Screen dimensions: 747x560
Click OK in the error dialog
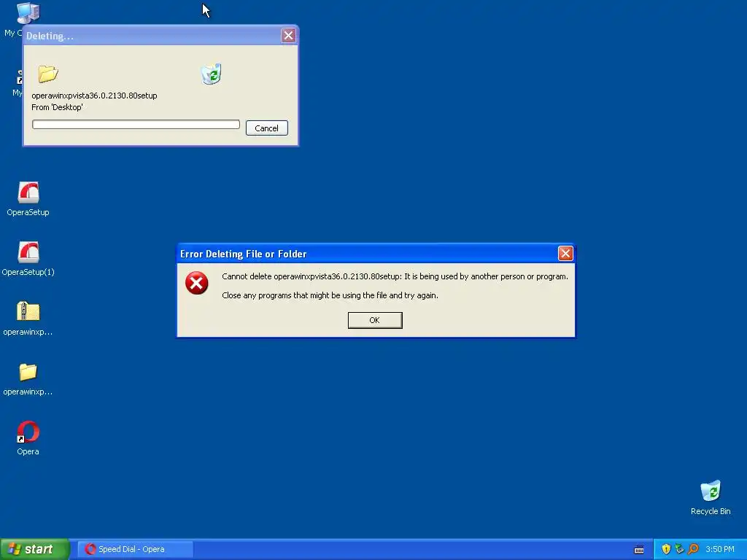375,320
